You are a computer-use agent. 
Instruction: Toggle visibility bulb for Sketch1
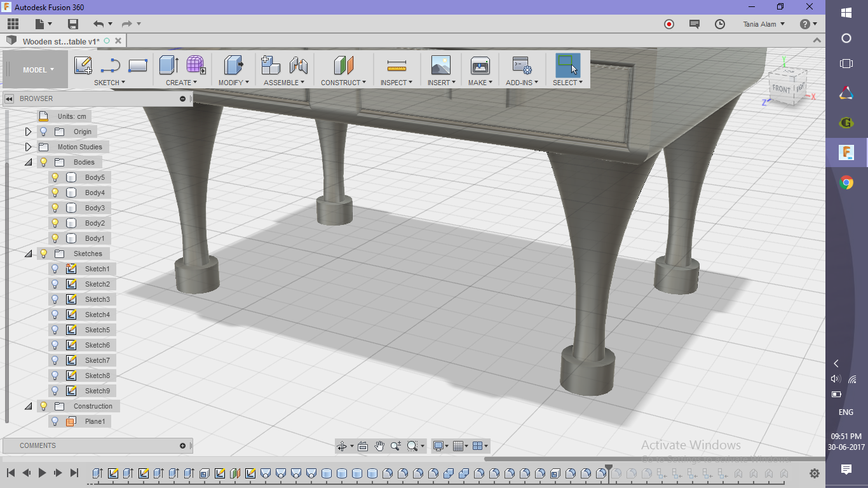tap(55, 269)
